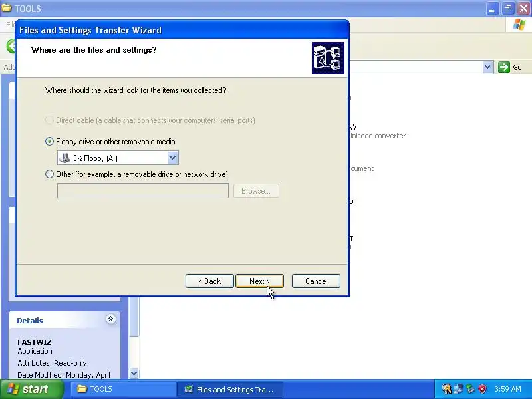Image resolution: width=532 pixels, height=399 pixels.
Task: Collapse the Details panel with the chevron
Action: [110, 319]
